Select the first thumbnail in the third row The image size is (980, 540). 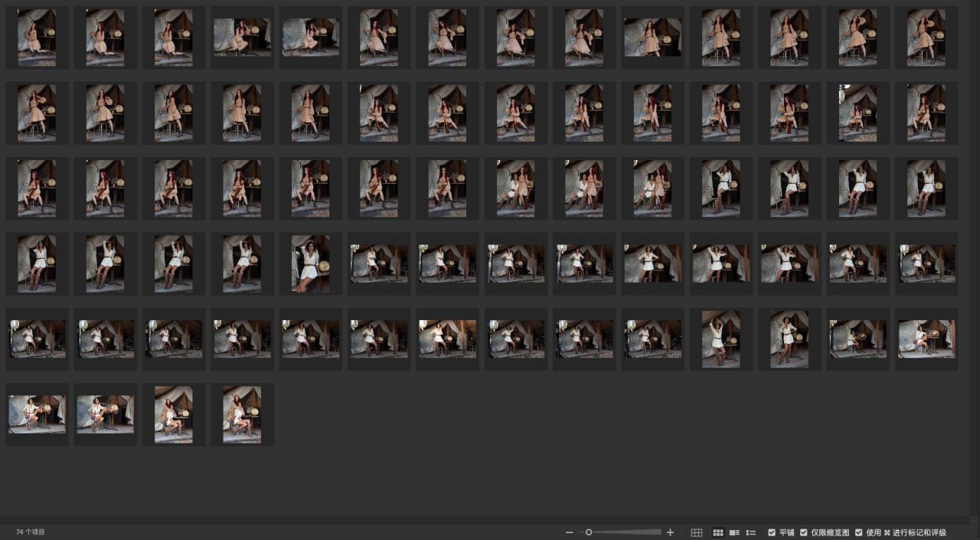[x=37, y=188]
